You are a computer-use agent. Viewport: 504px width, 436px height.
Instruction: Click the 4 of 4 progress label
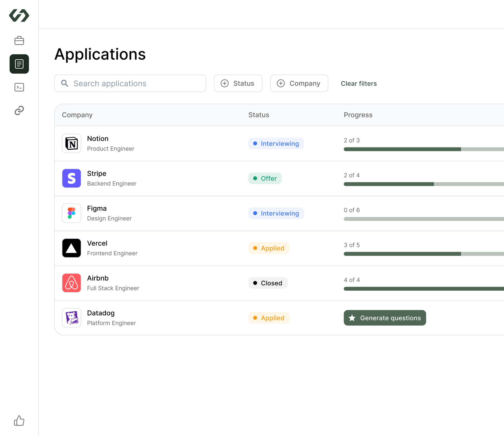tap(352, 280)
